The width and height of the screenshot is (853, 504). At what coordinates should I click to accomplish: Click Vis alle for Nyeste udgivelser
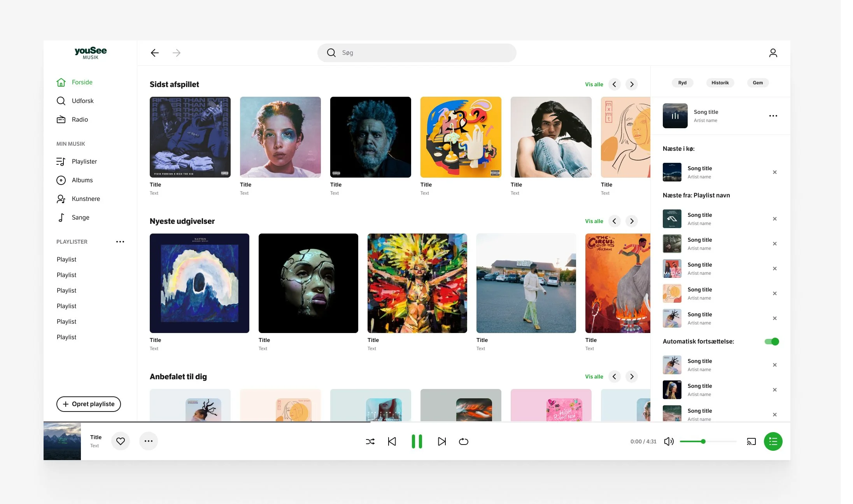(x=594, y=221)
